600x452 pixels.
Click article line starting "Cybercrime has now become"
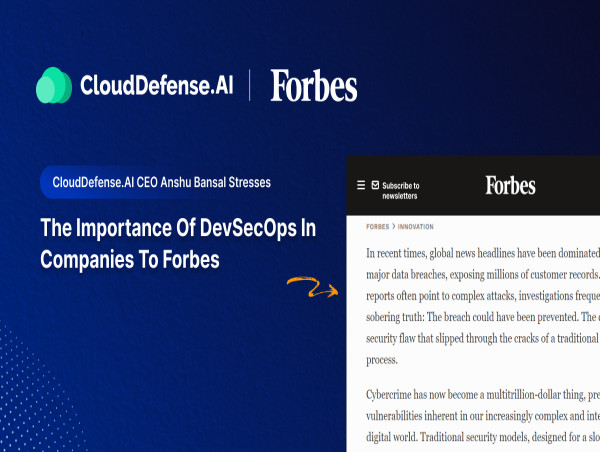(483, 395)
